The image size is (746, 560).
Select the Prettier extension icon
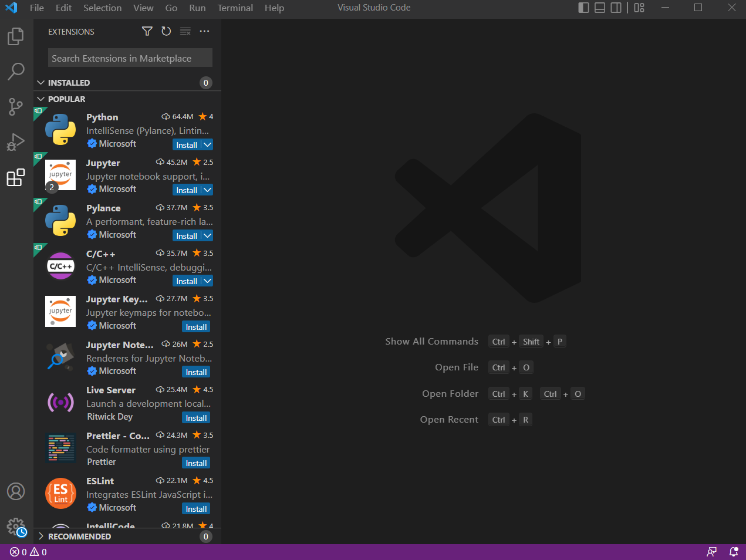[x=60, y=448]
